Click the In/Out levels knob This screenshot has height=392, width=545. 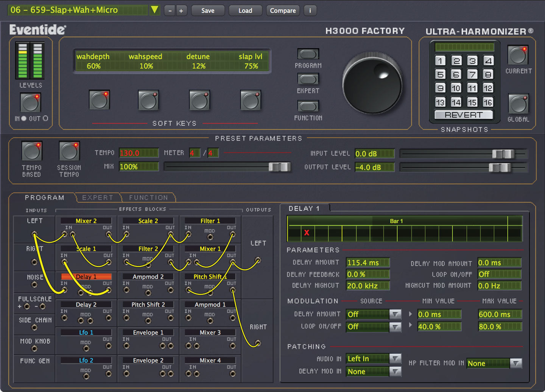click(30, 103)
